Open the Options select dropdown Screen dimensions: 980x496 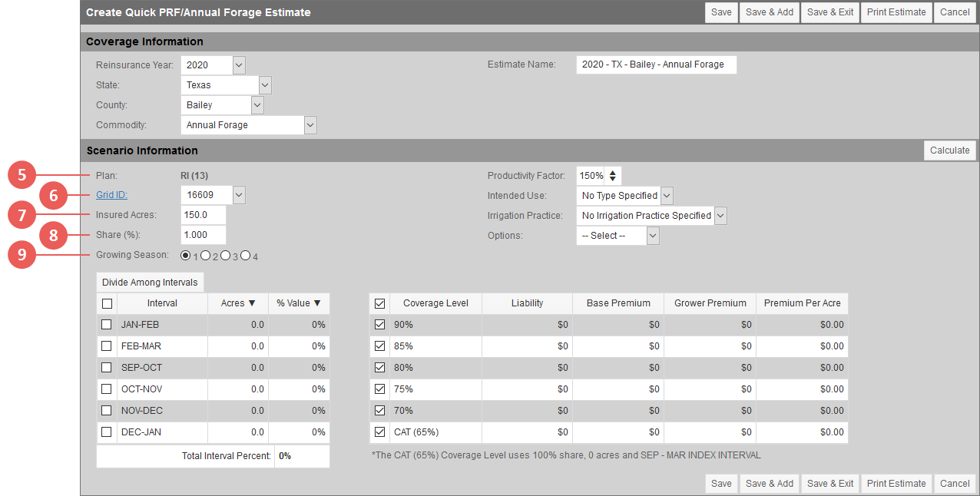(x=652, y=235)
